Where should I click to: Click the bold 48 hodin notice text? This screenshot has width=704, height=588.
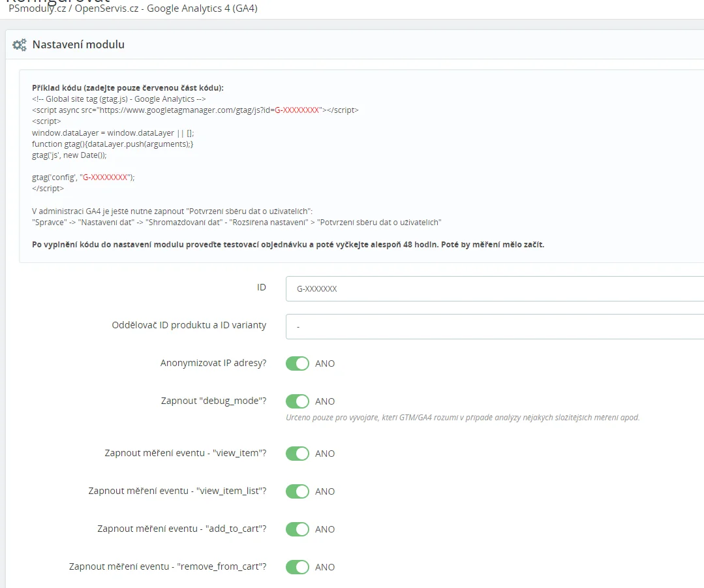point(288,245)
